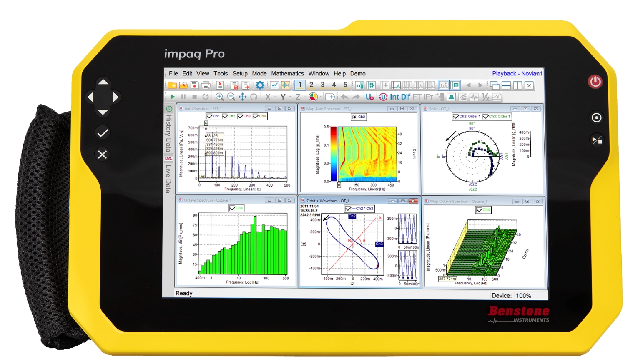Switch to layout page 3
This screenshot has width=643, height=364.
click(x=322, y=85)
